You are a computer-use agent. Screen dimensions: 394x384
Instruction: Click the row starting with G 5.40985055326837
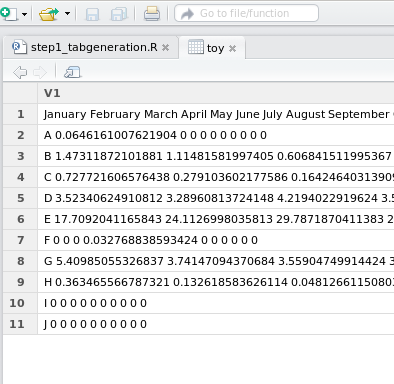tap(216, 261)
